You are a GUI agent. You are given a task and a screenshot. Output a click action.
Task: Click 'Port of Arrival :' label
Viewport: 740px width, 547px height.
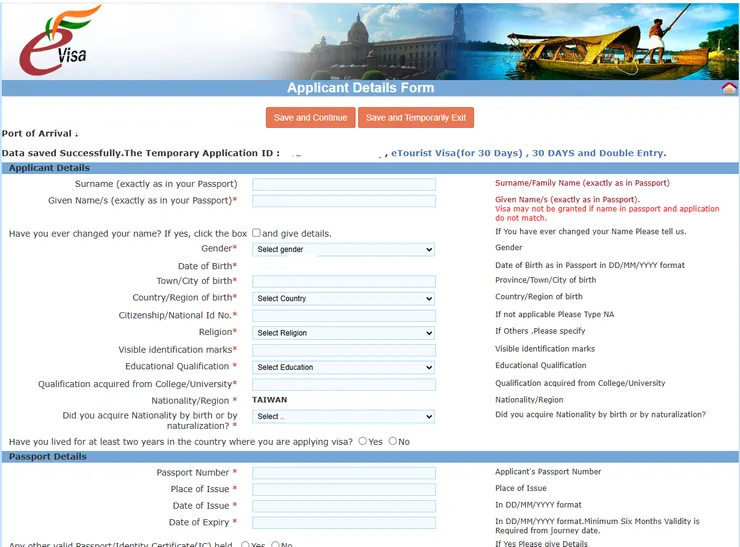(x=40, y=134)
